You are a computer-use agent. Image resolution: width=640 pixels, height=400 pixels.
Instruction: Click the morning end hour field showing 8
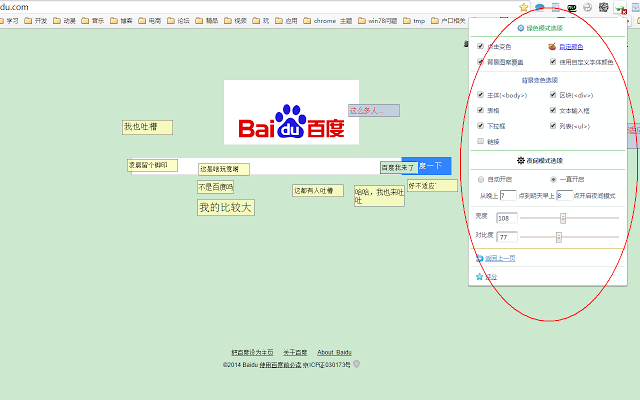[x=564, y=196]
